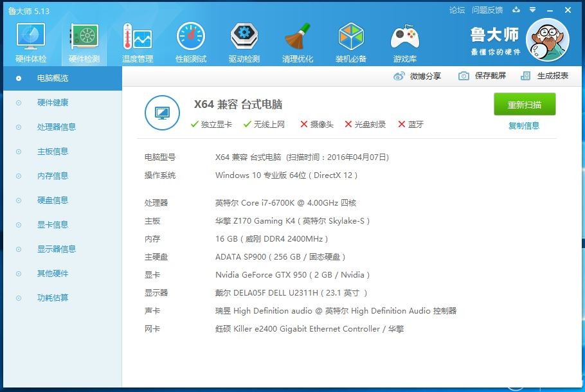Open the main menu arrow dropdown
The image size is (585, 392).
coord(532,10)
